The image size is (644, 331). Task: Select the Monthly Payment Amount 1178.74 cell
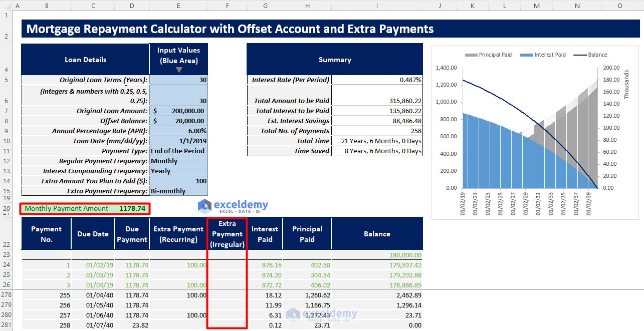[x=132, y=208]
